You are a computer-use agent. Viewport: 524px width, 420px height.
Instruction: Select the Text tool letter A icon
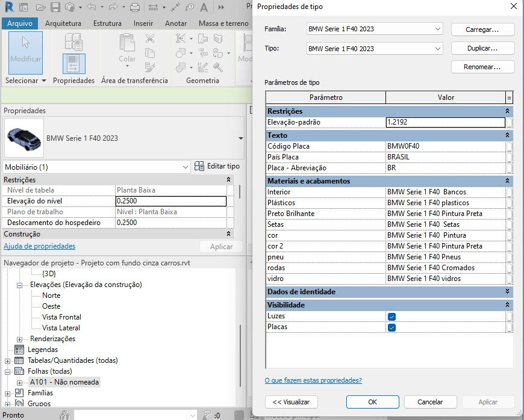tap(204, 7)
